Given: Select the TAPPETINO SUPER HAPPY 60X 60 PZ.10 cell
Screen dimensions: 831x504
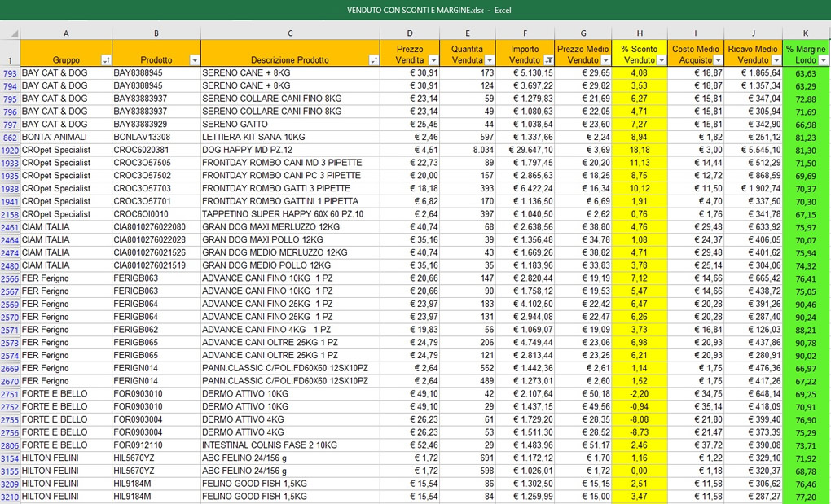Looking at the screenshot, I should 290,214.
